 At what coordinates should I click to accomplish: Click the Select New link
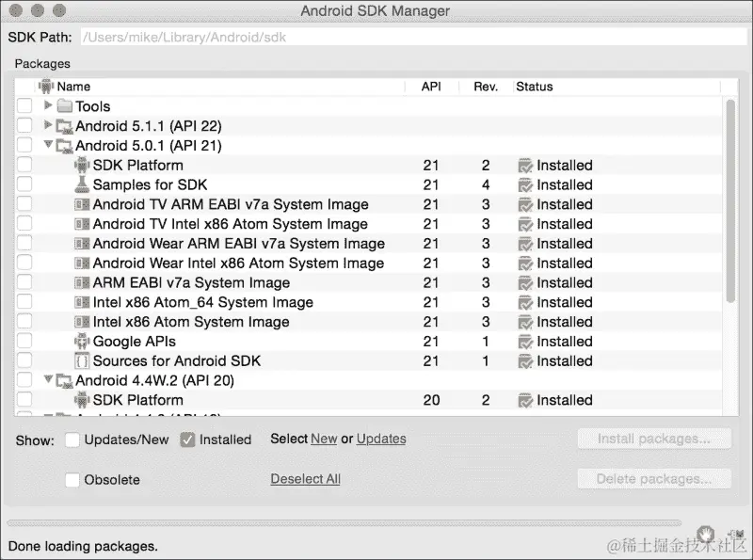pos(323,439)
